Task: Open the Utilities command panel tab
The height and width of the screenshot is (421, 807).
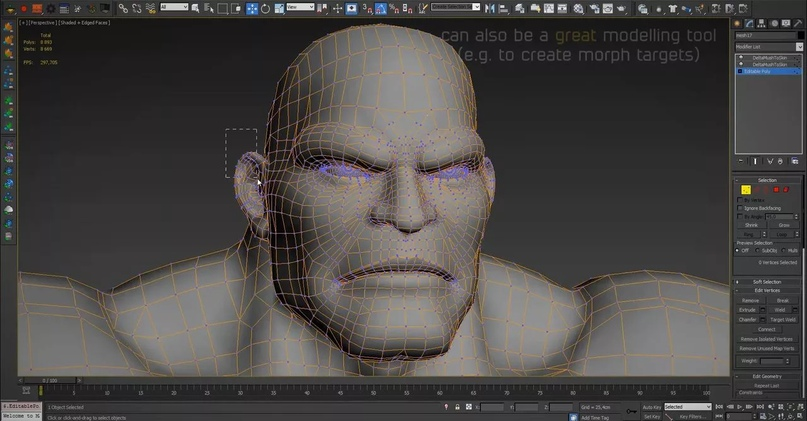Action: pos(798,23)
